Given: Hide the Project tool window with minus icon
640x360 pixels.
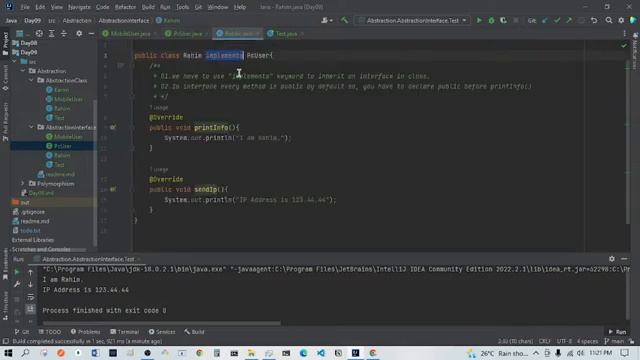Looking at the screenshot, I should (x=91, y=33).
